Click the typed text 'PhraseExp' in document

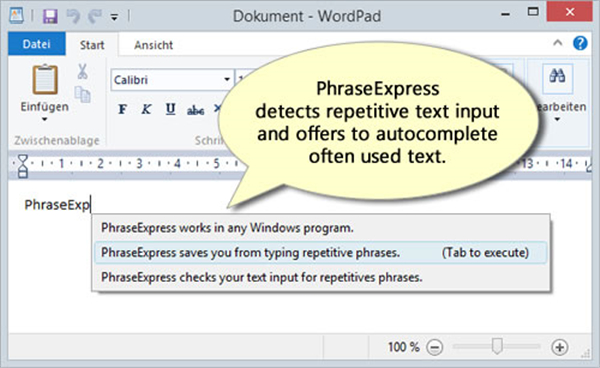point(57,205)
